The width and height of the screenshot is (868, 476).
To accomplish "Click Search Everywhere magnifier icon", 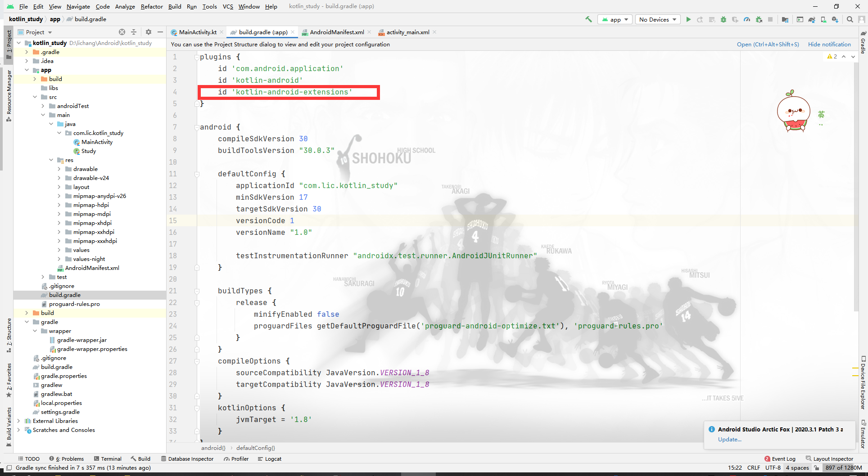I will 850,19.
